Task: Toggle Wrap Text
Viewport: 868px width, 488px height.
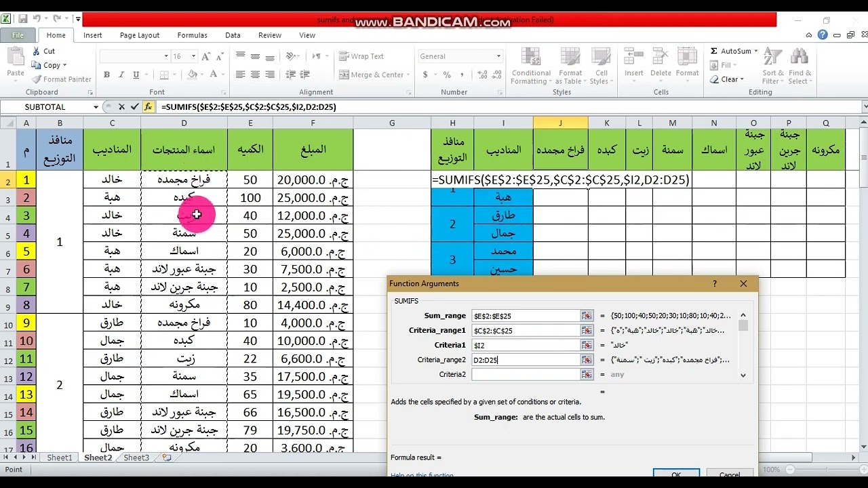Action: (x=362, y=56)
